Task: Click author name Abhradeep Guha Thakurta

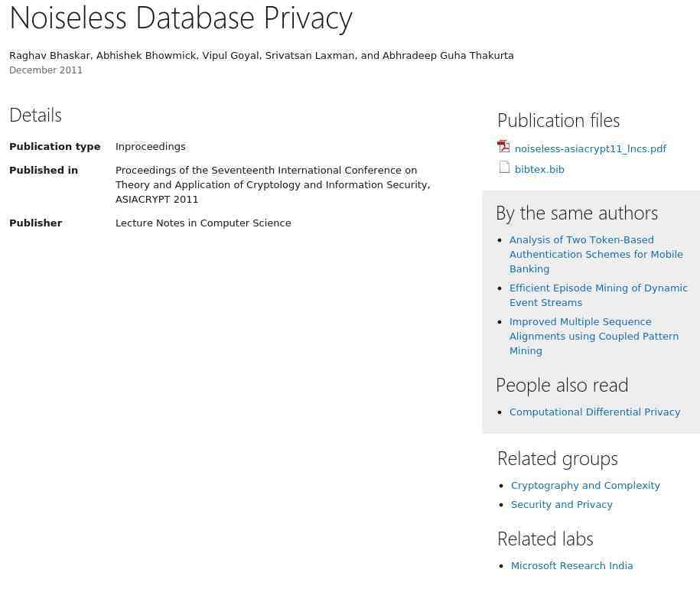Action: [x=448, y=55]
